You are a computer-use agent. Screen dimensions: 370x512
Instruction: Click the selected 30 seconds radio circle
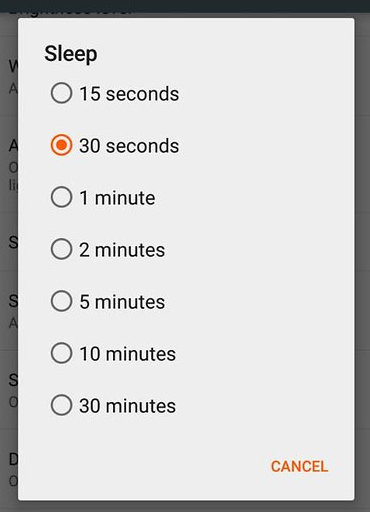(x=61, y=145)
